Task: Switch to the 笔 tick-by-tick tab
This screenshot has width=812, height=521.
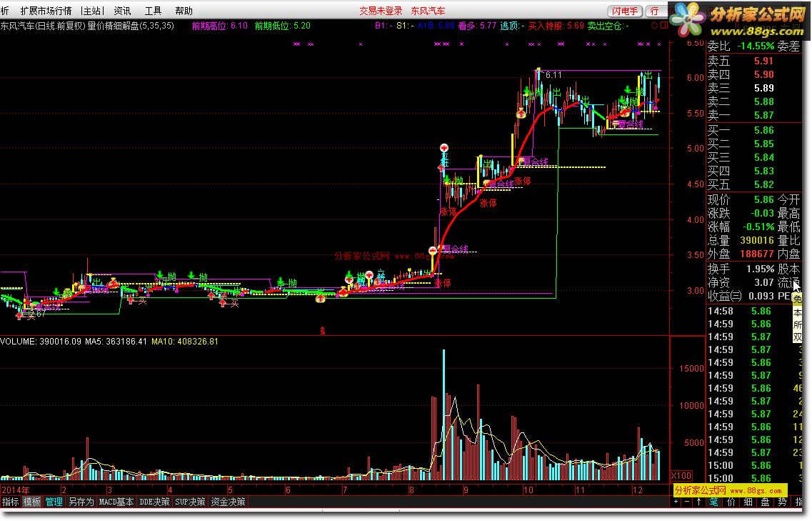Action: tap(714, 502)
